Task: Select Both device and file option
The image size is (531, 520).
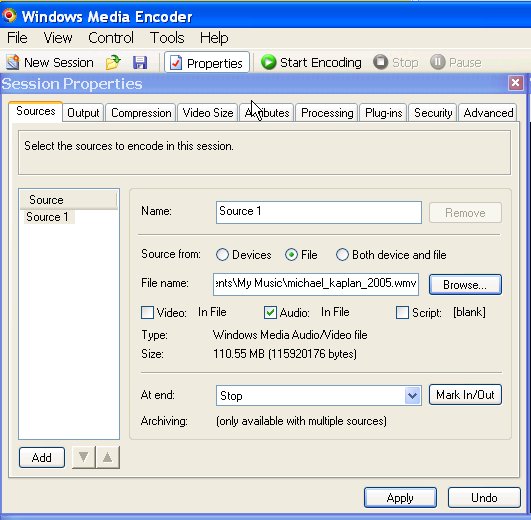Action: [342, 255]
